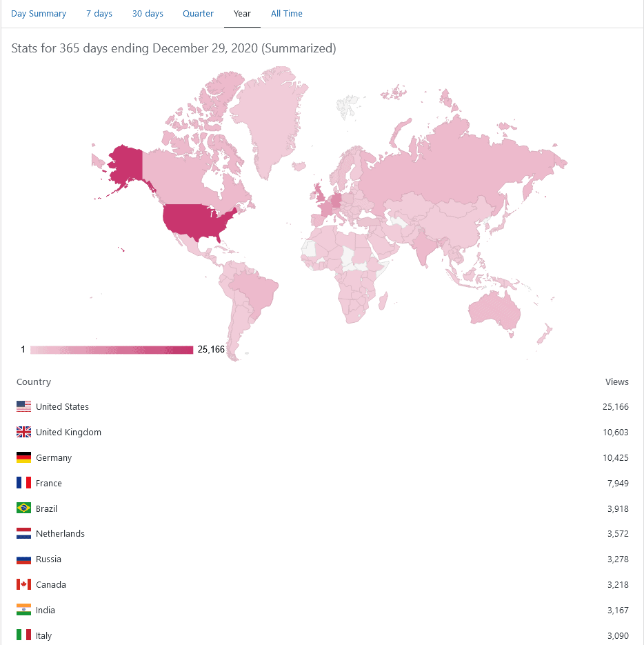Click the United States flag icon

(x=23, y=406)
